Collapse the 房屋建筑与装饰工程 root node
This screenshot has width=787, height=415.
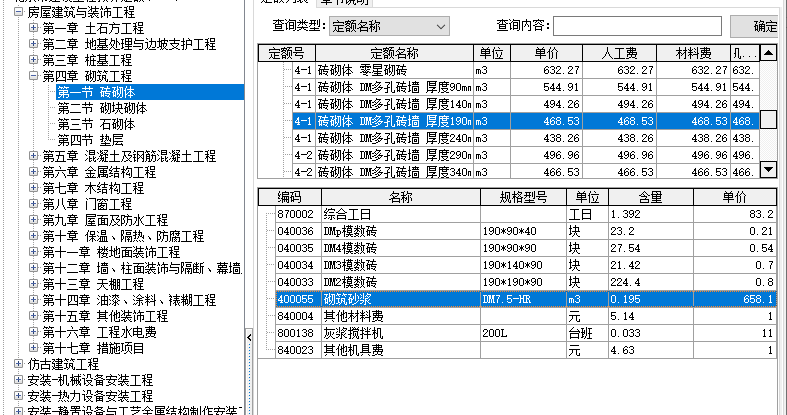pyautogui.click(x=19, y=12)
